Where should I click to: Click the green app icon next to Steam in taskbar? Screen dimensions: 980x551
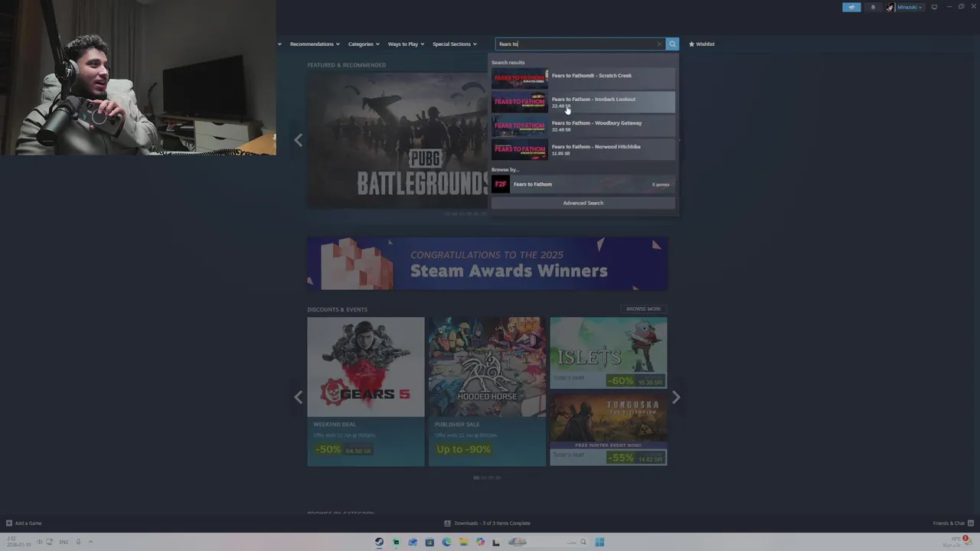click(396, 542)
